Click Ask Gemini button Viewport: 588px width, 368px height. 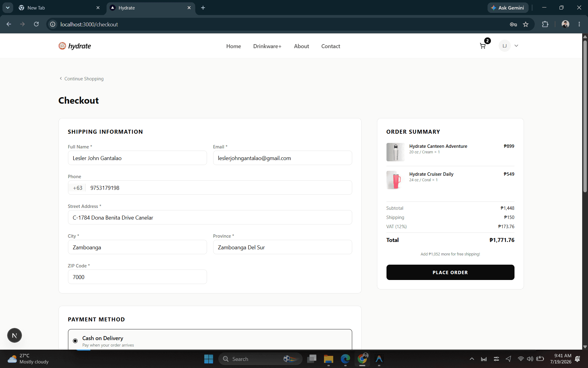tap(508, 8)
